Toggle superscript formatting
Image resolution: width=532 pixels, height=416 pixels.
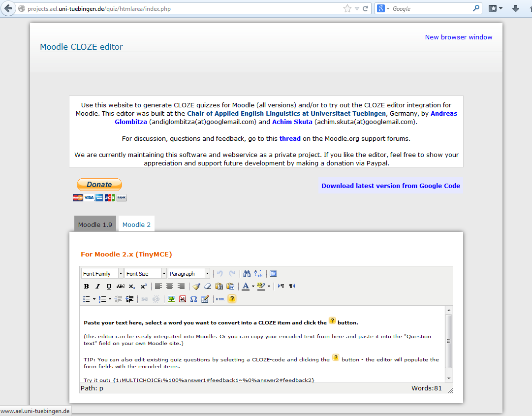pos(144,286)
